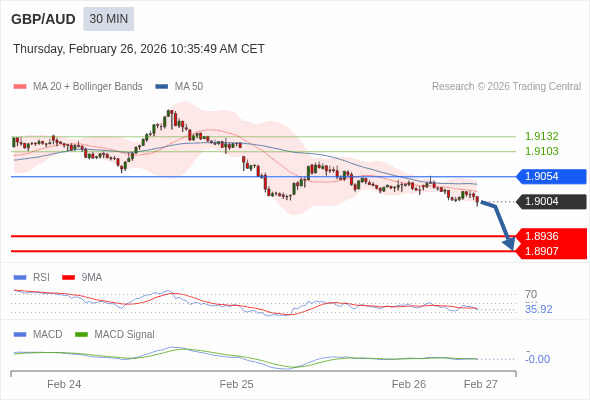Viewport: 590px width, 400px height.
Task: Click the MA 20 + Bollinger Bands legend label
Action: [88, 87]
